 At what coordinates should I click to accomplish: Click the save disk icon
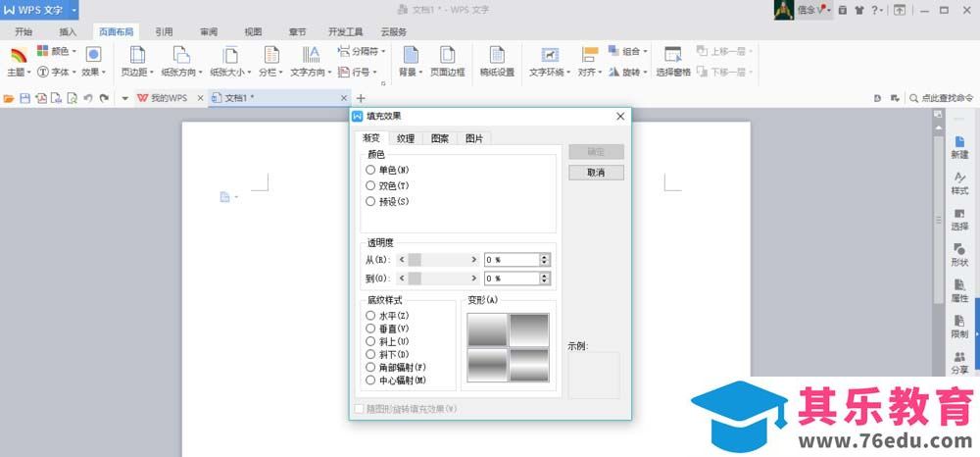[25, 98]
